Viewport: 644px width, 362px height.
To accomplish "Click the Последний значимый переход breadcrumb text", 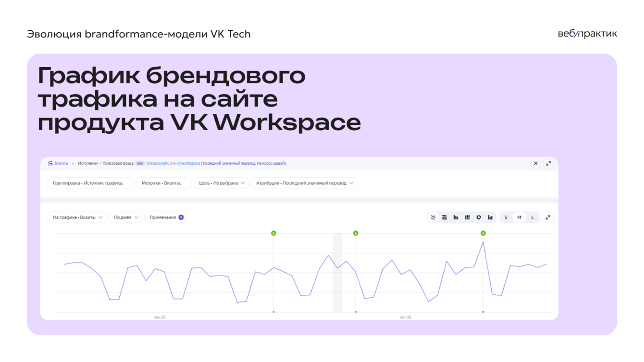I will (x=228, y=163).
